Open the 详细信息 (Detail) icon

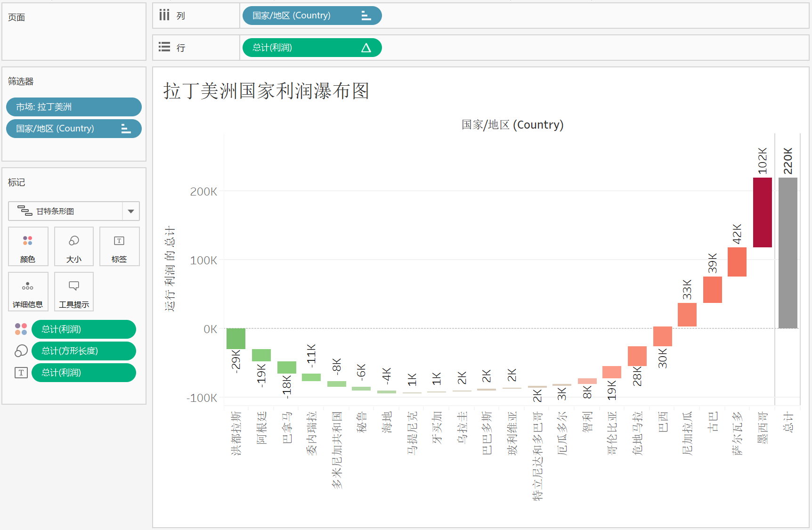click(x=28, y=292)
